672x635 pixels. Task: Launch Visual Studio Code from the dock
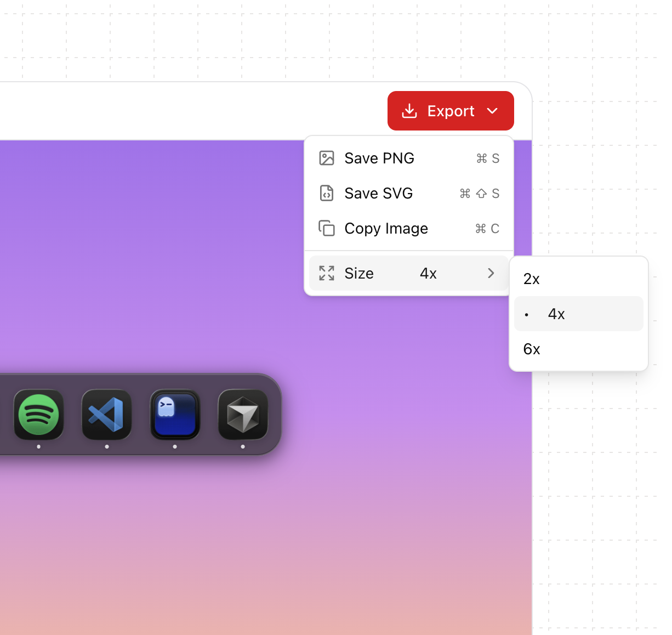106,415
